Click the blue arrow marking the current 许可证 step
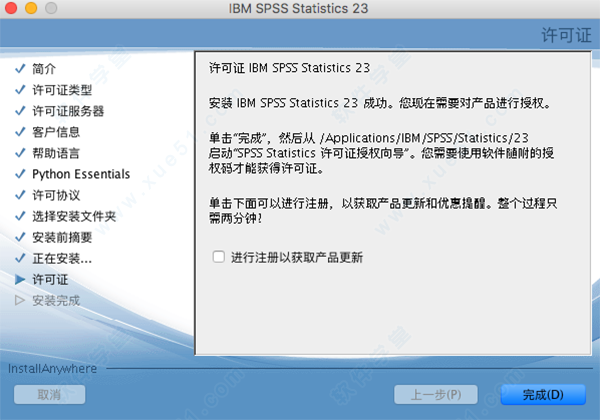The image size is (600, 420). click(x=19, y=279)
